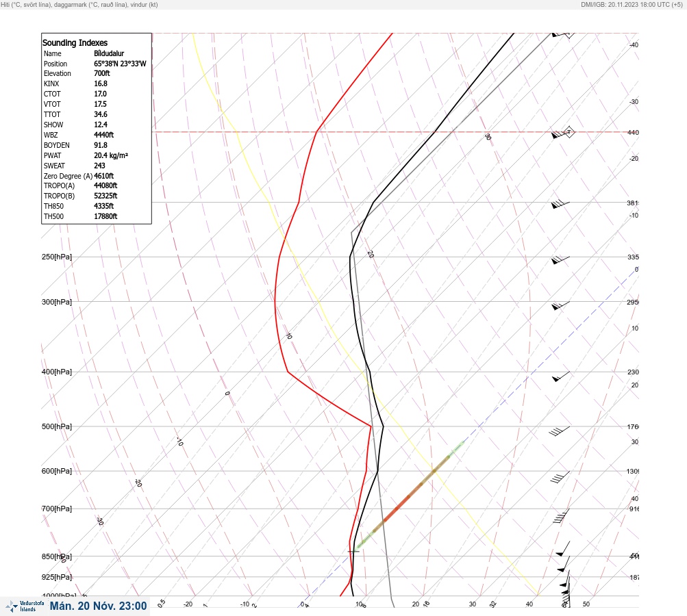Click the wind barb at 500 hPa
The height and width of the screenshot is (616, 687).
tap(560, 431)
